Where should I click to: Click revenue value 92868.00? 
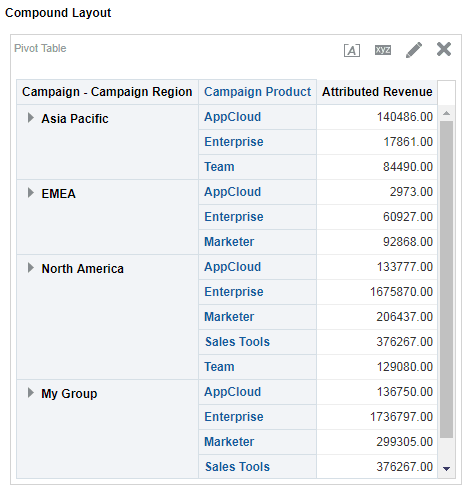408,242
